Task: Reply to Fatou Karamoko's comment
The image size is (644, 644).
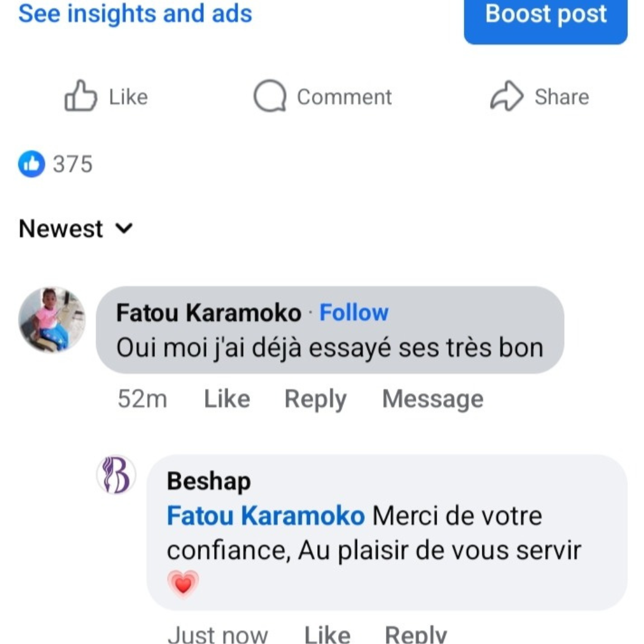Action: coord(315,399)
